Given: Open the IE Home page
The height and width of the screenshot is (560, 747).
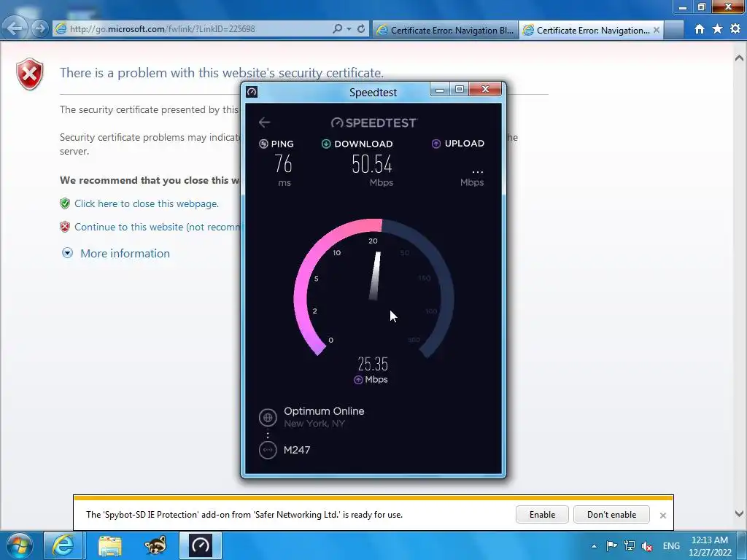Looking at the screenshot, I should pyautogui.click(x=700, y=29).
